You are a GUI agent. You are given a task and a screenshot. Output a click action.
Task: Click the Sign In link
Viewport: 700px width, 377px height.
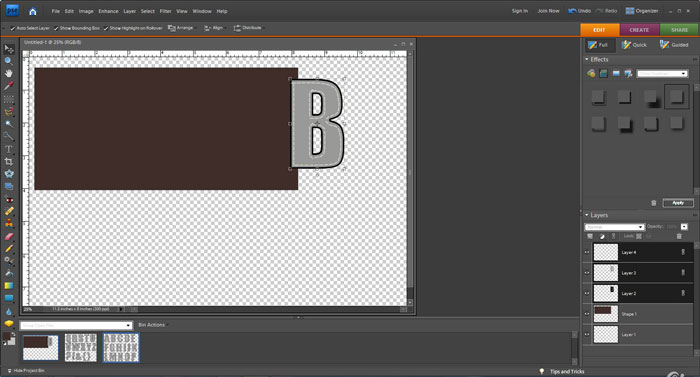pyautogui.click(x=520, y=11)
